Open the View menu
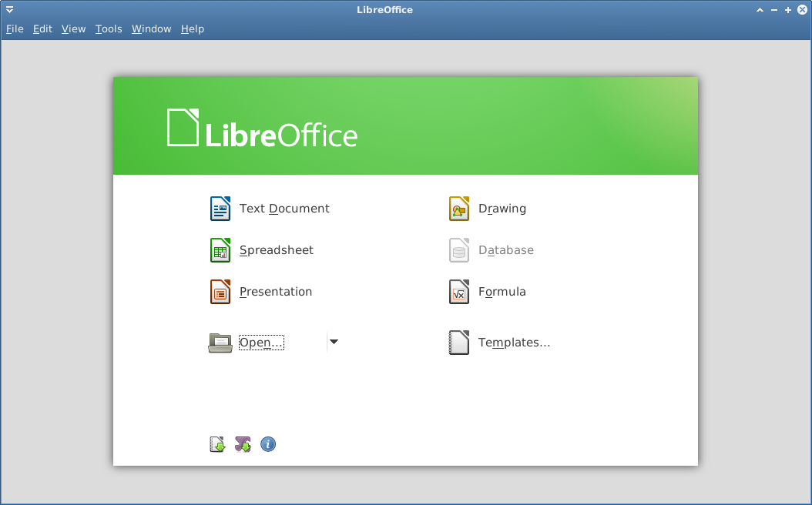 [x=73, y=29]
